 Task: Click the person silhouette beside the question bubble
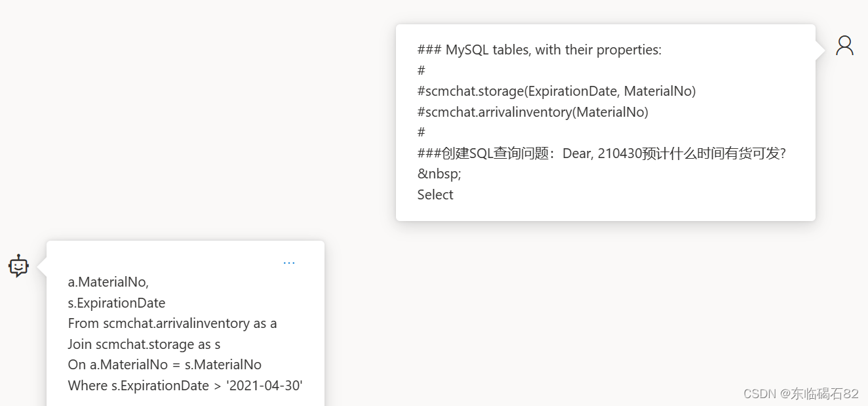tap(844, 45)
